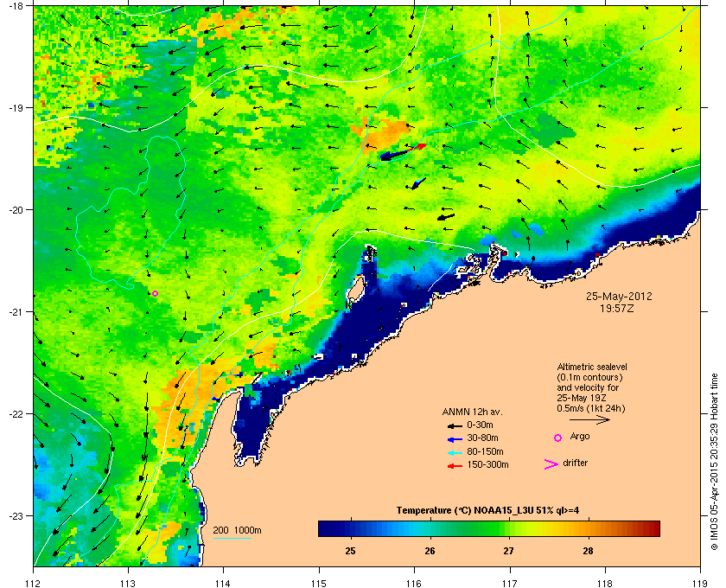Click the longitude axis label 115
This screenshot has width=726, height=588.
click(x=319, y=583)
